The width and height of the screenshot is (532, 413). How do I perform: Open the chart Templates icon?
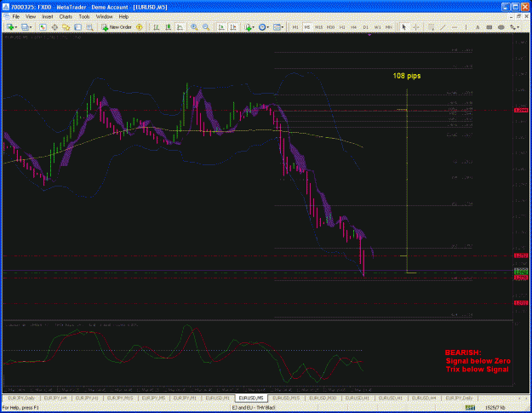coord(277,27)
